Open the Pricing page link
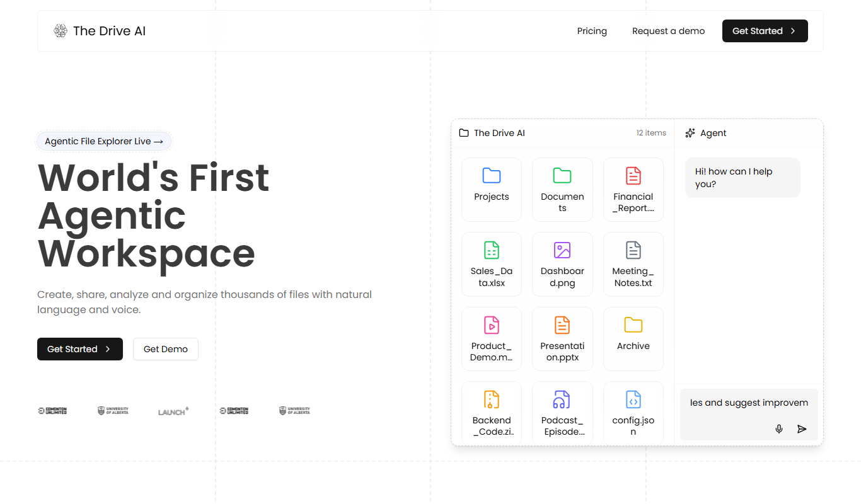 592,31
